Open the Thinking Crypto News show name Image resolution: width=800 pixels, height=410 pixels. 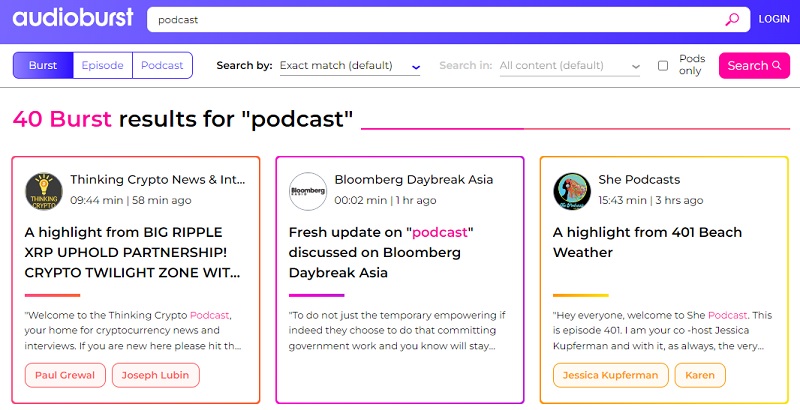pyautogui.click(x=158, y=180)
